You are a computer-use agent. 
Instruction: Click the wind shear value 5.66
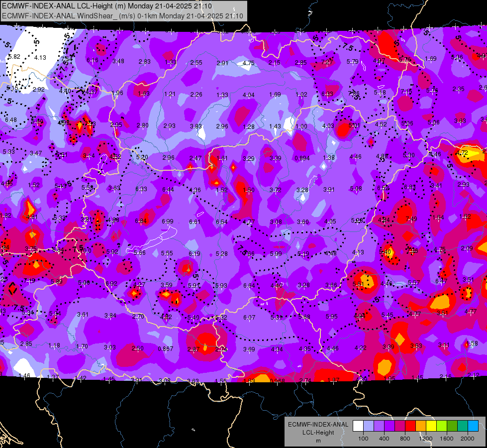140,253
